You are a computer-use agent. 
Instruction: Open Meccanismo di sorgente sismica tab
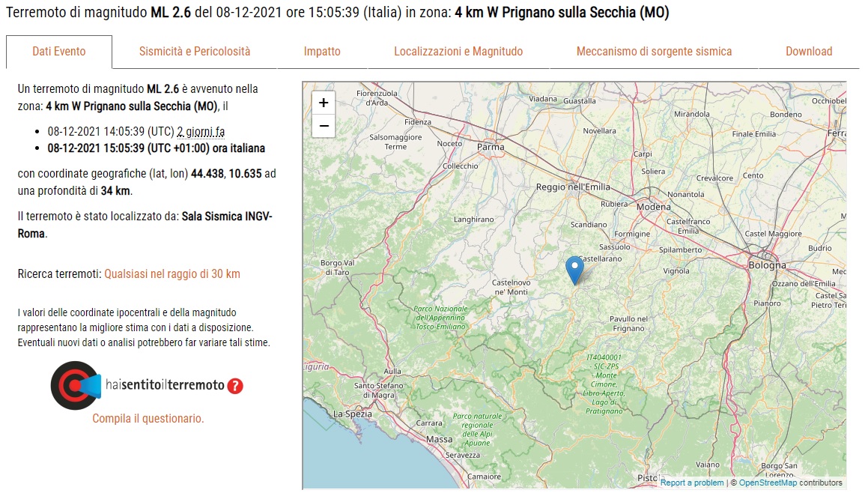tap(654, 52)
